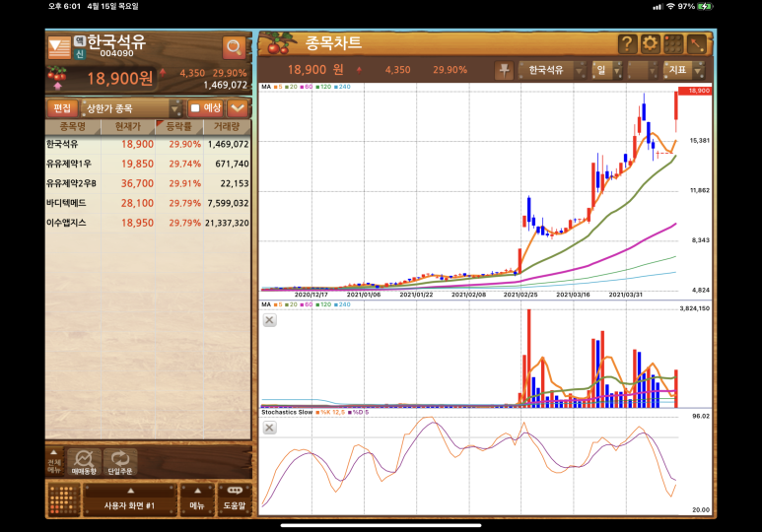Click volume 21,337,320 cell

(x=227, y=223)
